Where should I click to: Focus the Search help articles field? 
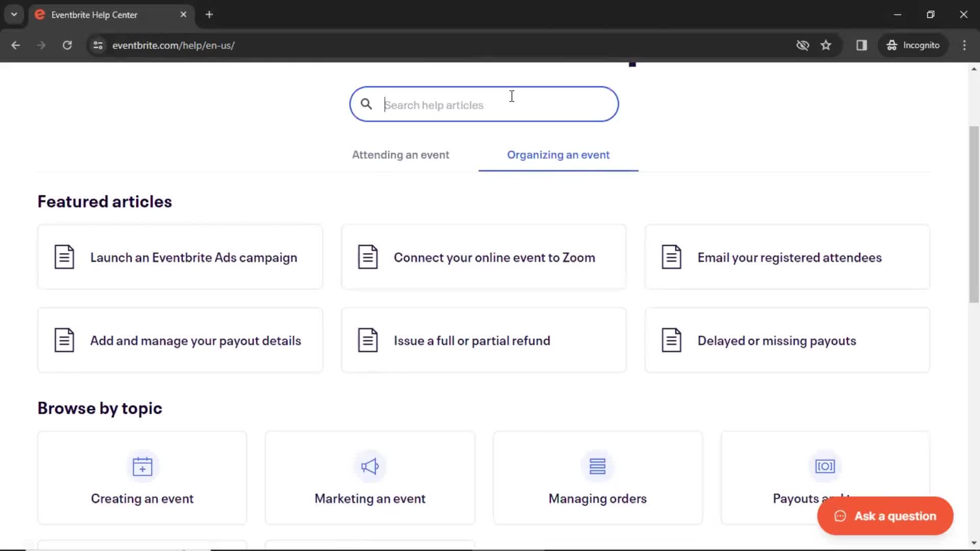[x=484, y=104]
